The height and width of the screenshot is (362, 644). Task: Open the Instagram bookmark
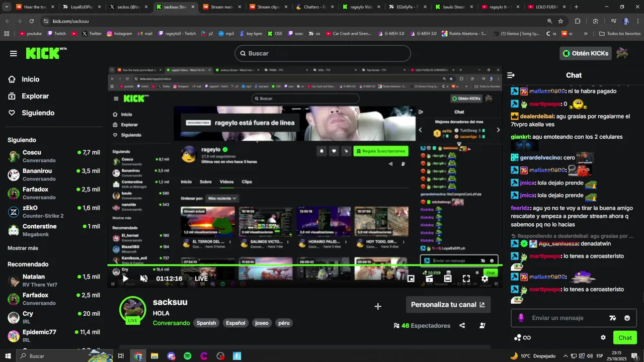pos(119,34)
